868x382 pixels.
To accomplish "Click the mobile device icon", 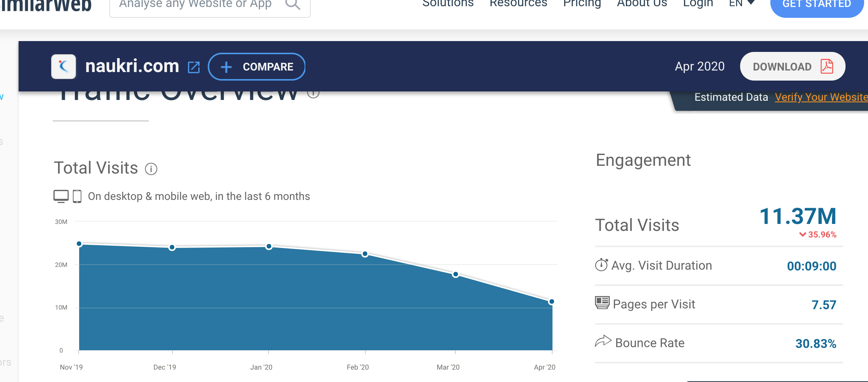I will click(77, 196).
